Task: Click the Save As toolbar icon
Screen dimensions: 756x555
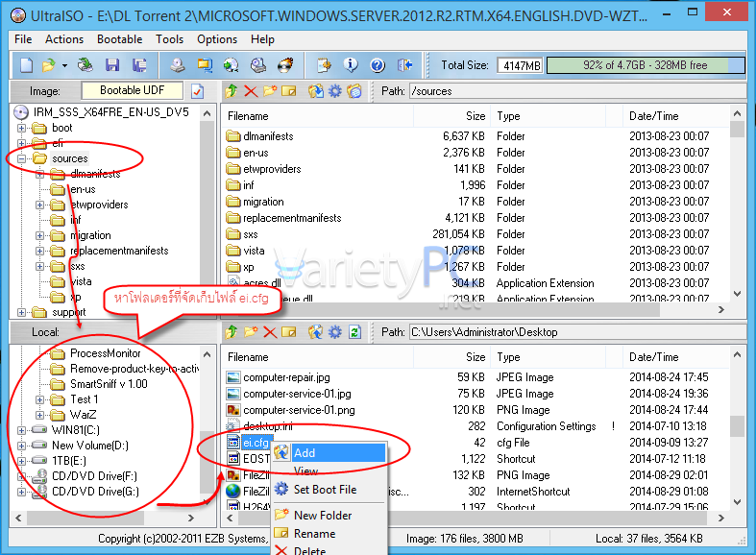Action: (x=139, y=65)
